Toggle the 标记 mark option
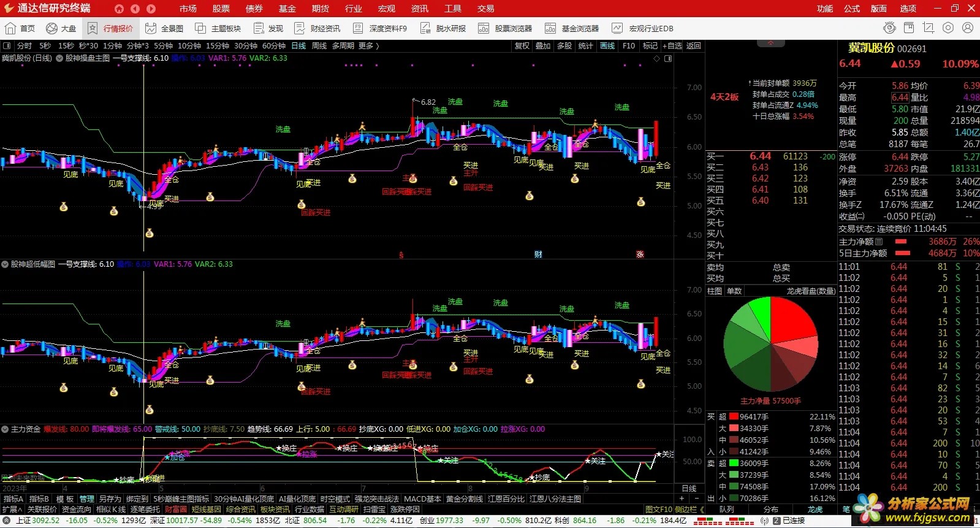980x528 pixels. (x=650, y=45)
